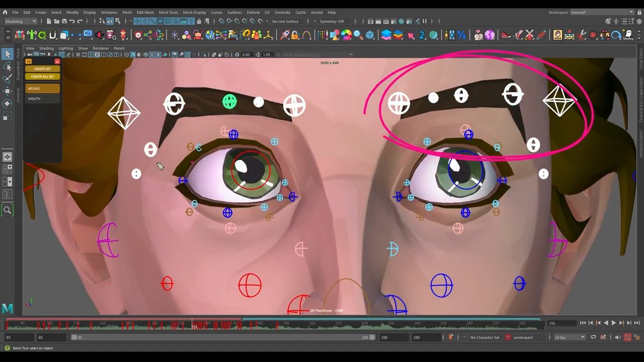Open the viewport Shading menu

(46, 48)
